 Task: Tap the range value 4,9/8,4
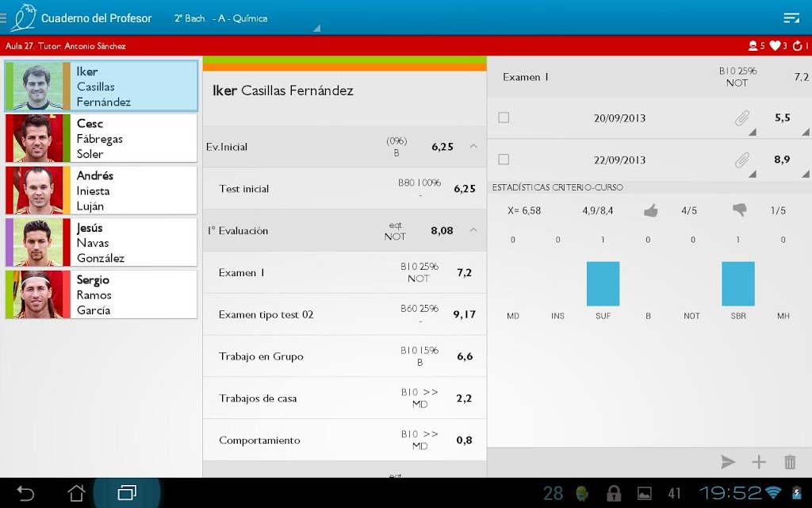coord(598,210)
